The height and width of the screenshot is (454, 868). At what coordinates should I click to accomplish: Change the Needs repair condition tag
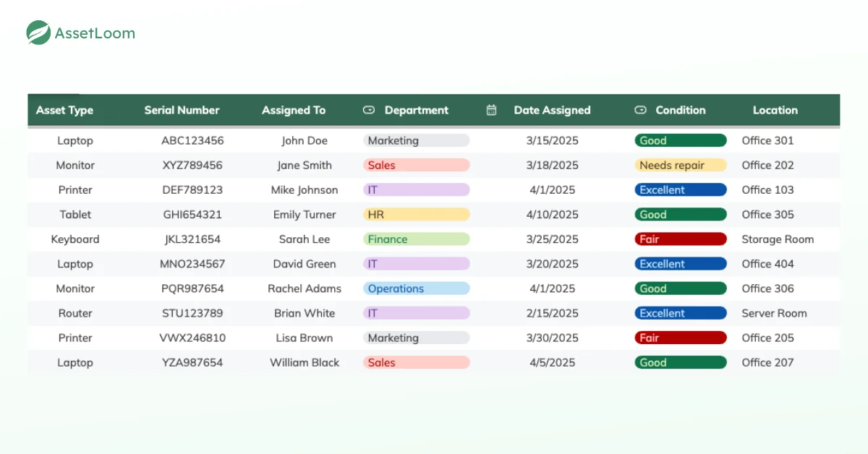tap(681, 166)
